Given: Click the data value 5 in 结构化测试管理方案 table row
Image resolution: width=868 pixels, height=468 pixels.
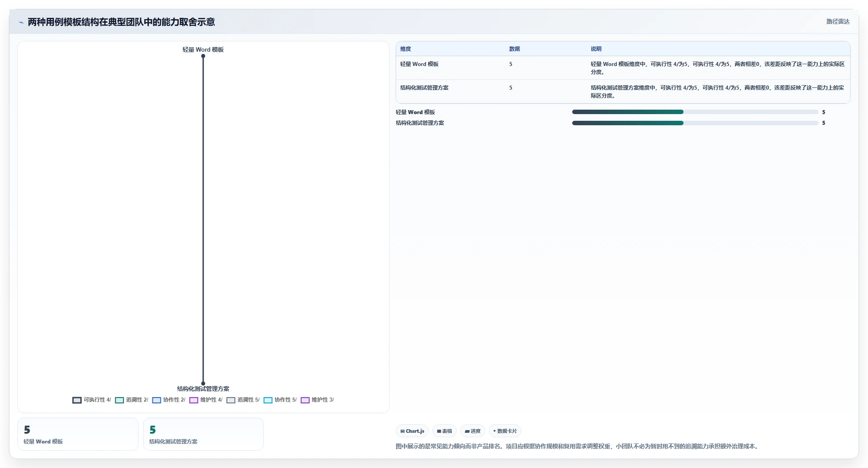Looking at the screenshot, I should click(x=511, y=88).
